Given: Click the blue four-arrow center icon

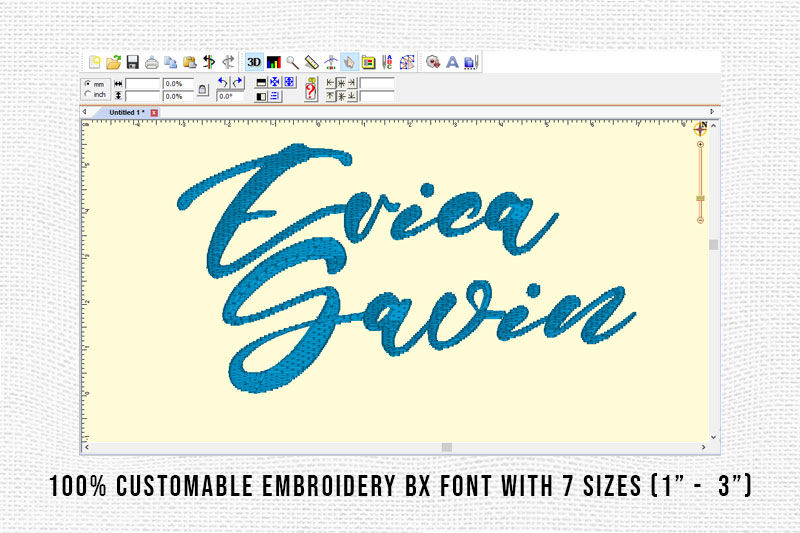Looking at the screenshot, I should coord(275,82).
